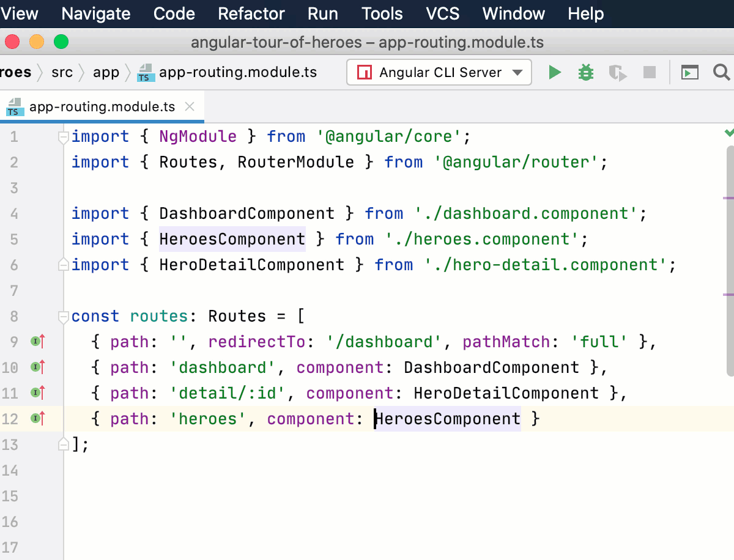Start debugging with the bug icon
Image resolution: width=734 pixels, height=560 pixels.
point(585,72)
